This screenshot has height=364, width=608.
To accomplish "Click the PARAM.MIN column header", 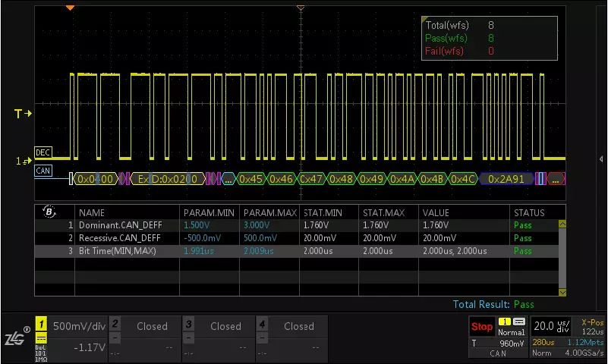I will [x=209, y=212].
